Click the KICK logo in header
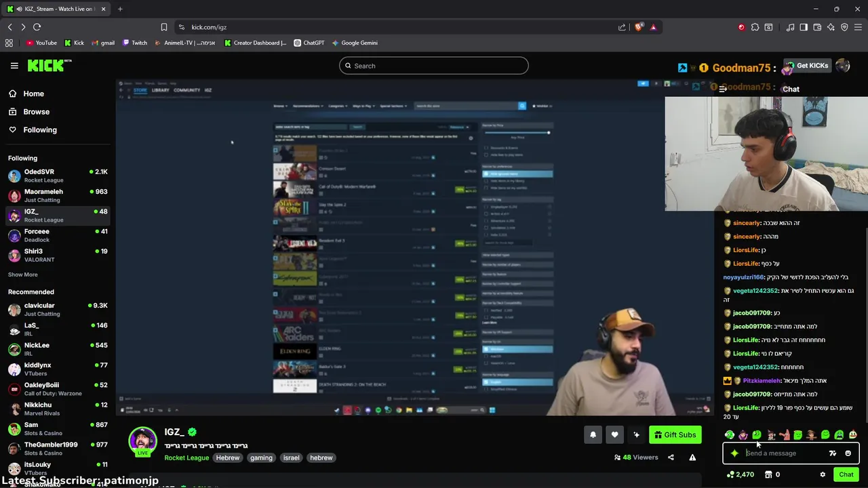The height and width of the screenshot is (488, 868). (x=50, y=66)
